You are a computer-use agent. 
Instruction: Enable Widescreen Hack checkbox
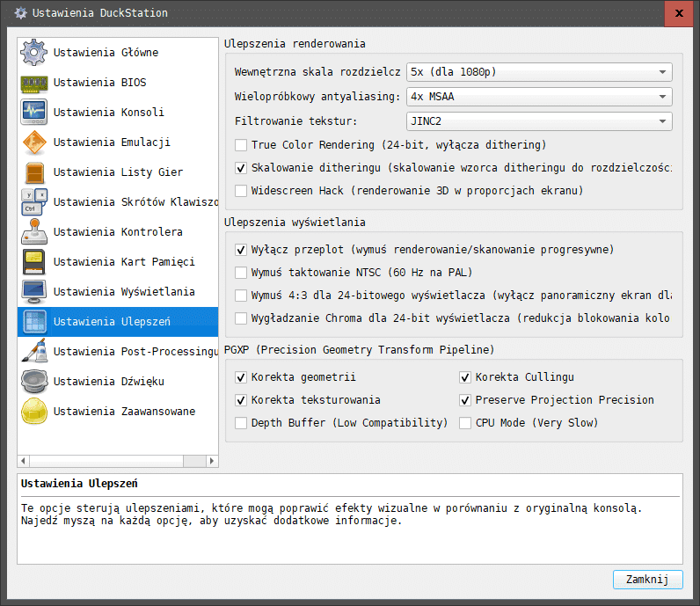click(x=241, y=191)
